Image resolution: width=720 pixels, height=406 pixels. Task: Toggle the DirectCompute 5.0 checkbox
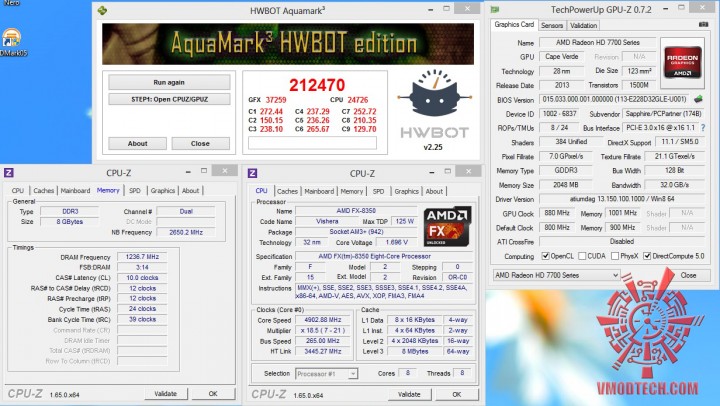(647, 256)
